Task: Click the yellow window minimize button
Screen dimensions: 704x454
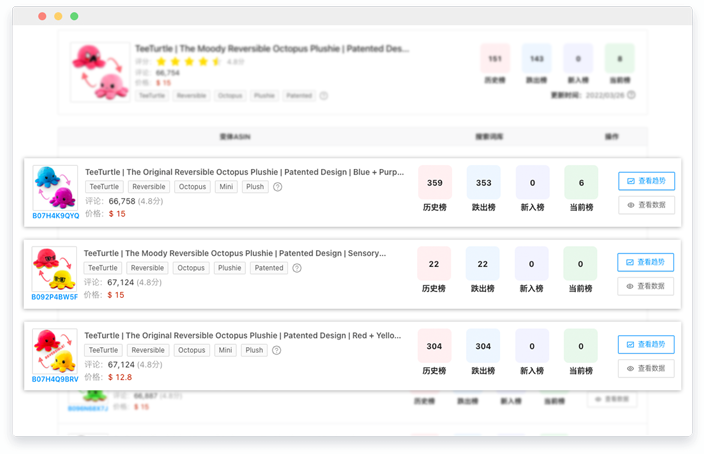Action: [x=58, y=16]
